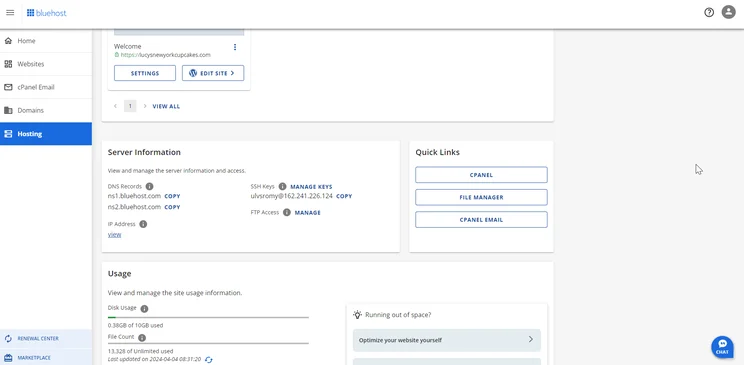The image size is (744, 365).
Task: Open the three-dot menu for Welcome site
Action: click(x=235, y=47)
